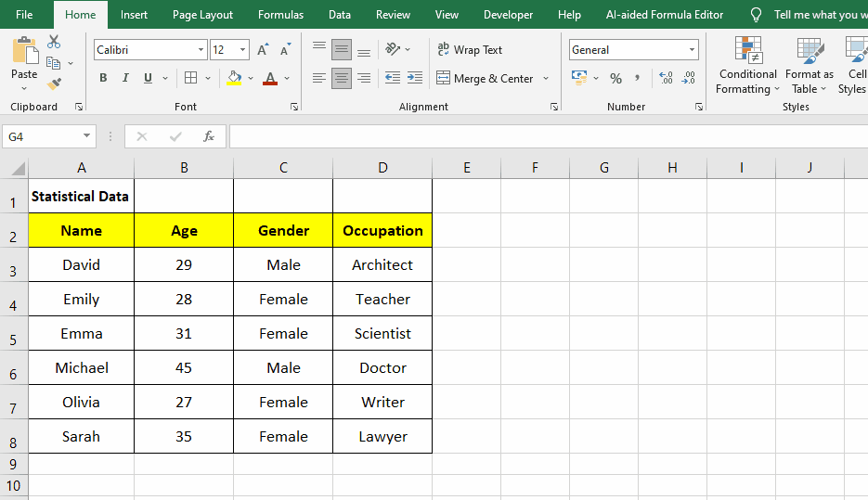The image size is (868, 500).
Task: Select Middle Align icon
Action: click(341, 50)
